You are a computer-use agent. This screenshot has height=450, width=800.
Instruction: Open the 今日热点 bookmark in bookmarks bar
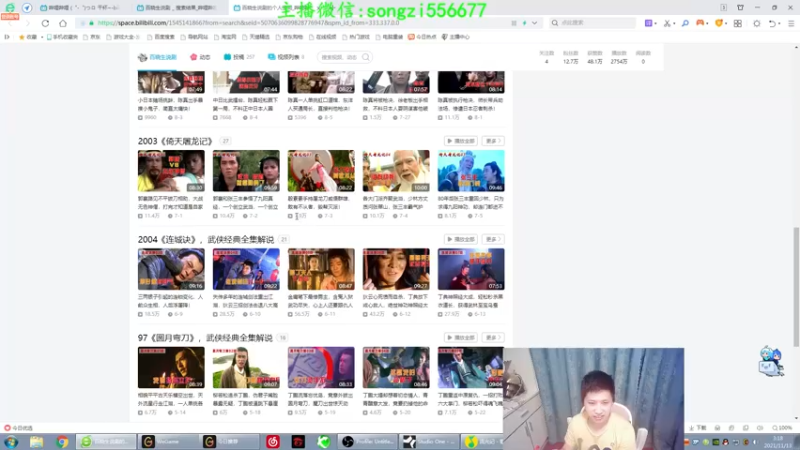[421, 37]
